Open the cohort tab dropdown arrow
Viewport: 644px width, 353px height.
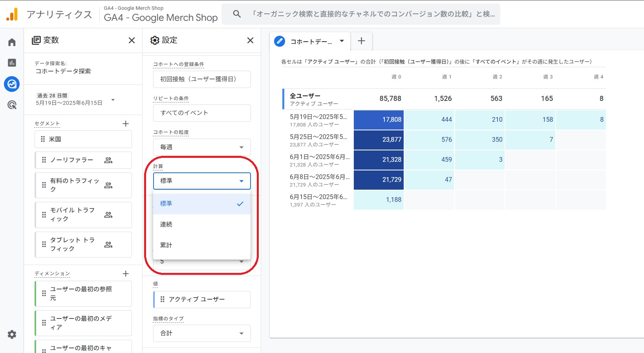pyautogui.click(x=342, y=41)
